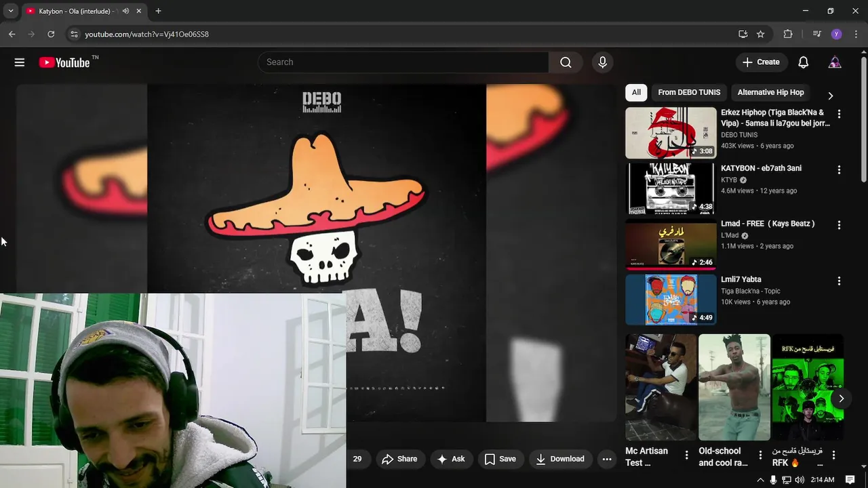Click 'Lmli7 Yabta' video title
868x488 pixels.
coord(741,279)
